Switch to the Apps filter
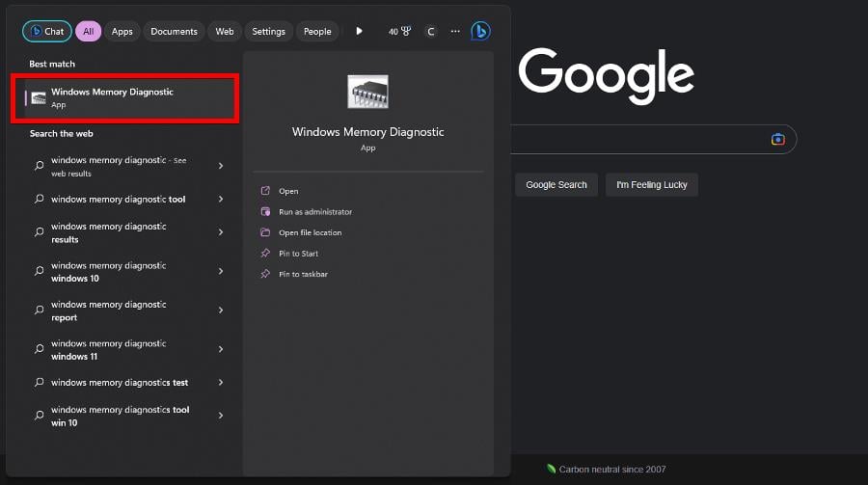Image resolution: width=868 pixels, height=485 pixels. pos(122,32)
